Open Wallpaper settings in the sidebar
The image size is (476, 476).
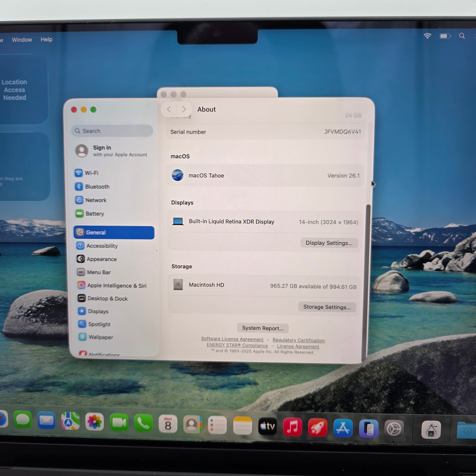(100, 337)
